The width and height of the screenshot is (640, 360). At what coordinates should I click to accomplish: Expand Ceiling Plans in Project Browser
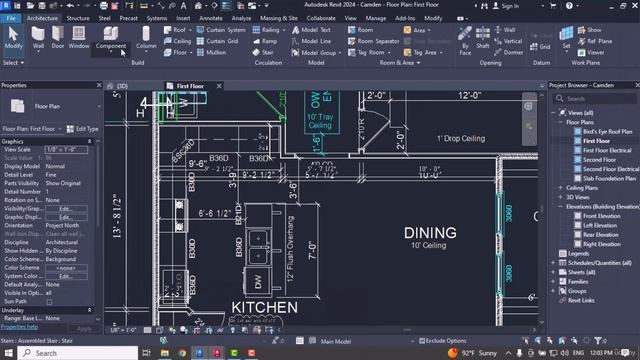click(560, 188)
